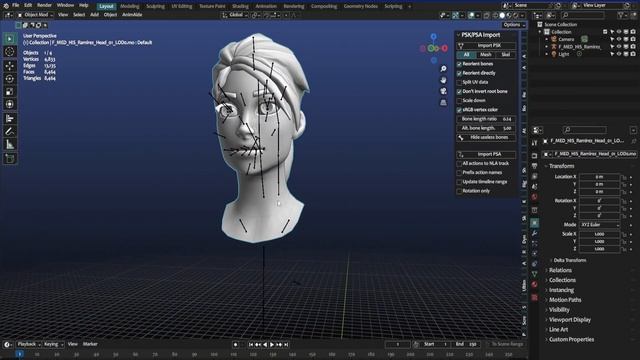640x360 pixels.
Task: Select the Measure tool
Action: click(x=10, y=144)
